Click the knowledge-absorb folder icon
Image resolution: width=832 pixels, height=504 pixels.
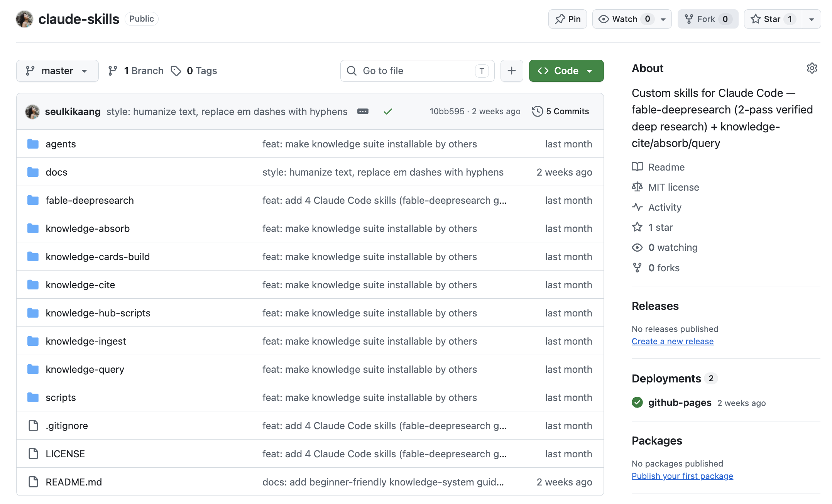pyautogui.click(x=33, y=228)
